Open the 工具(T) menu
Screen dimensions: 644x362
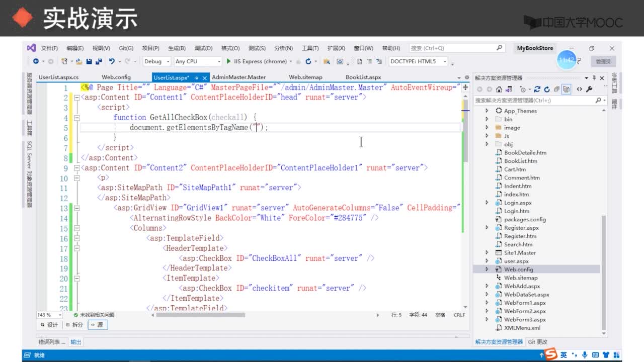310,48
